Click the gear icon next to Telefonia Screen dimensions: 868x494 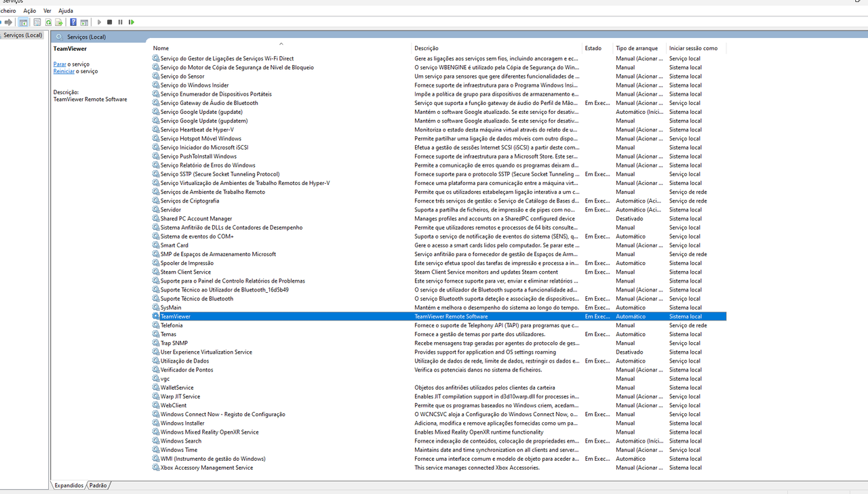coord(156,325)
